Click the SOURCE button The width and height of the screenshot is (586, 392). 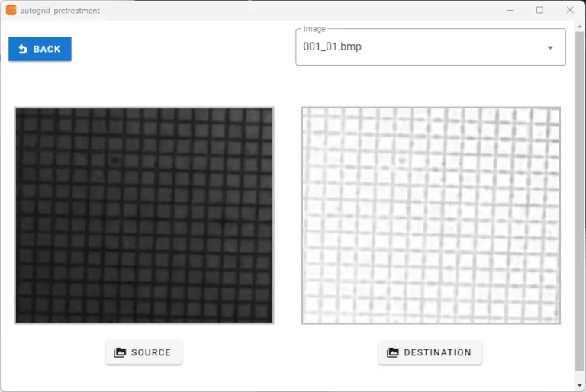tap(144, 352)
